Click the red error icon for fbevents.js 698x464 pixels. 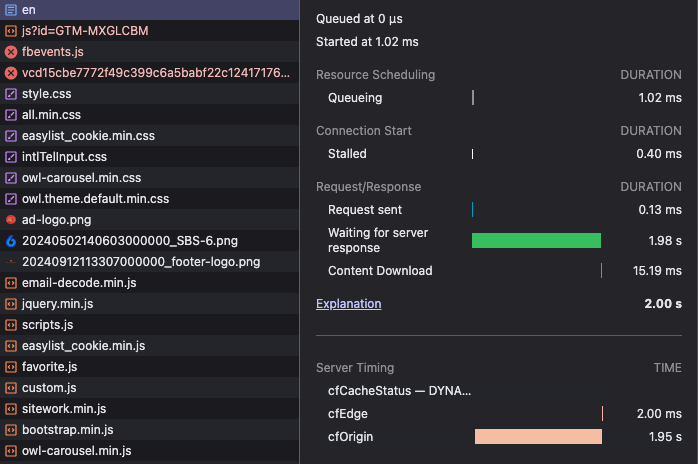(x=10, y=52)
